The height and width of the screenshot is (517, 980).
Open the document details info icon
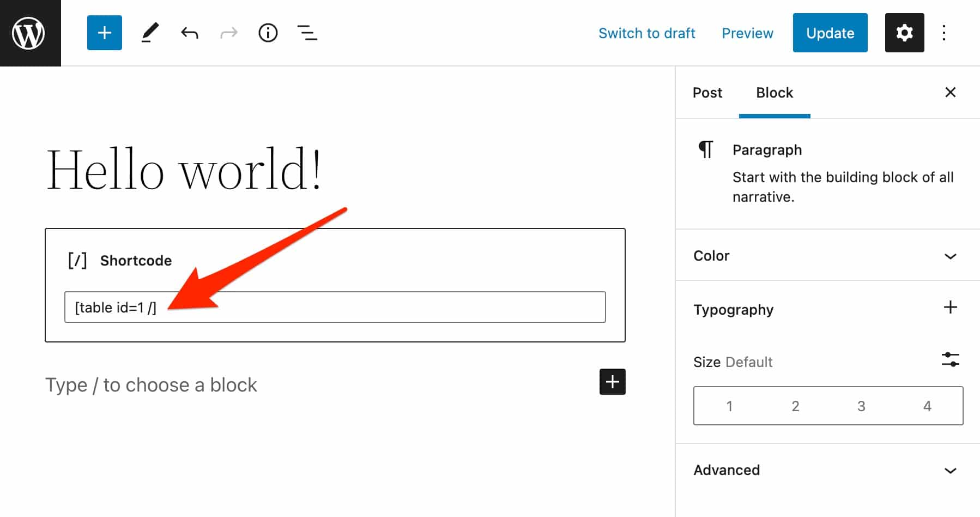pos(268,33)
